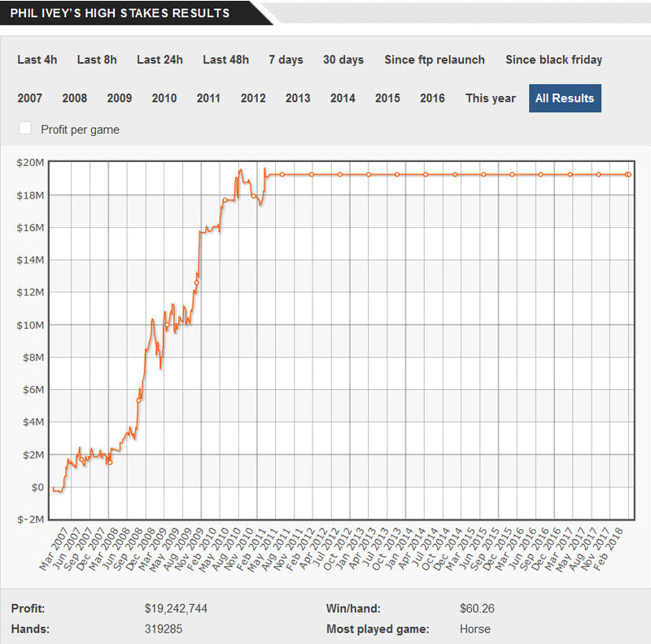View 2008 results
Viewport: 651px width, 644px height.
tap(74, 98)
